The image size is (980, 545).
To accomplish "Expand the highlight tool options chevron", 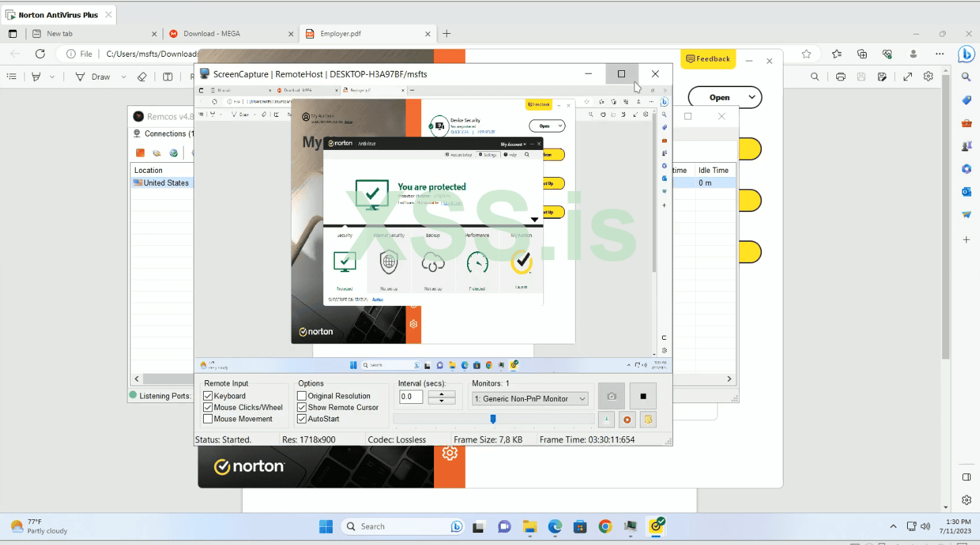I will click(53, 77).
